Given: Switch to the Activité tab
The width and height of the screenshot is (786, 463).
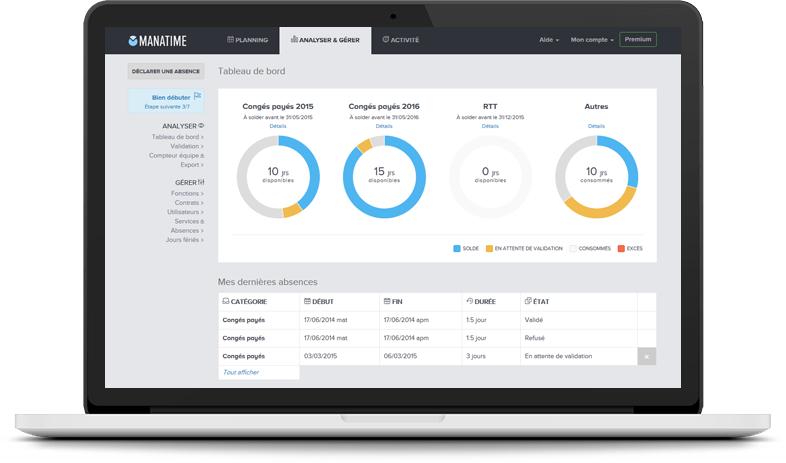Looking at the screenshot, I should [401, 40].
